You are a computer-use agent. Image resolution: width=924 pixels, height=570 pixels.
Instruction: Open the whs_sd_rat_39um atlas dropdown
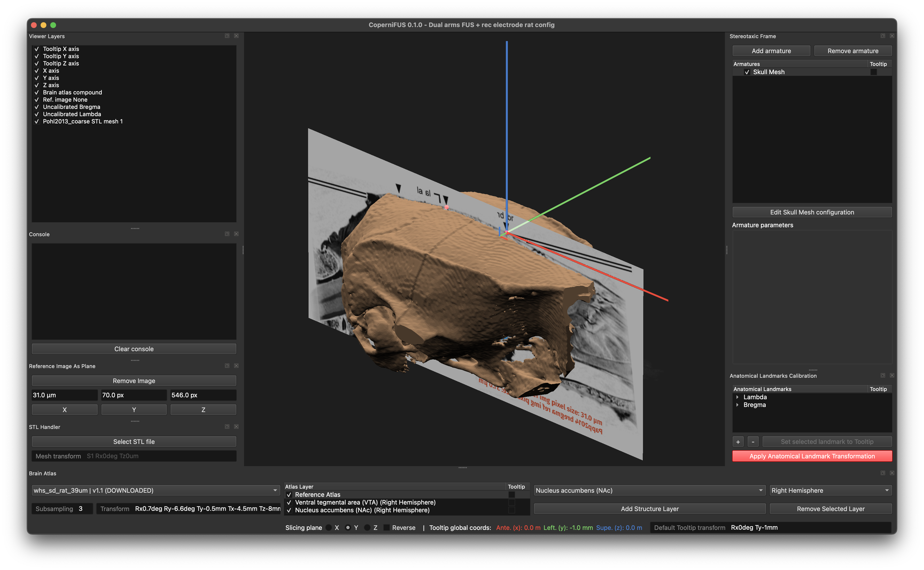155,490
